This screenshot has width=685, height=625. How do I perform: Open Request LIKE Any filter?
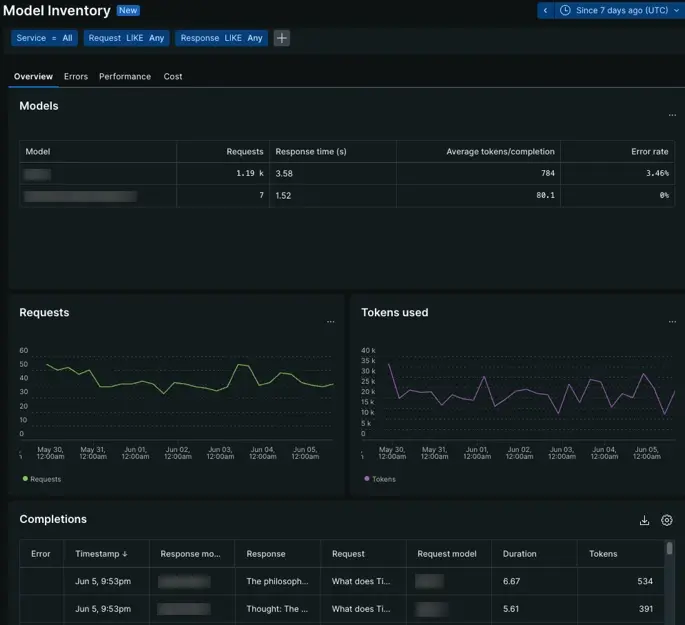[x=126, y=38]
